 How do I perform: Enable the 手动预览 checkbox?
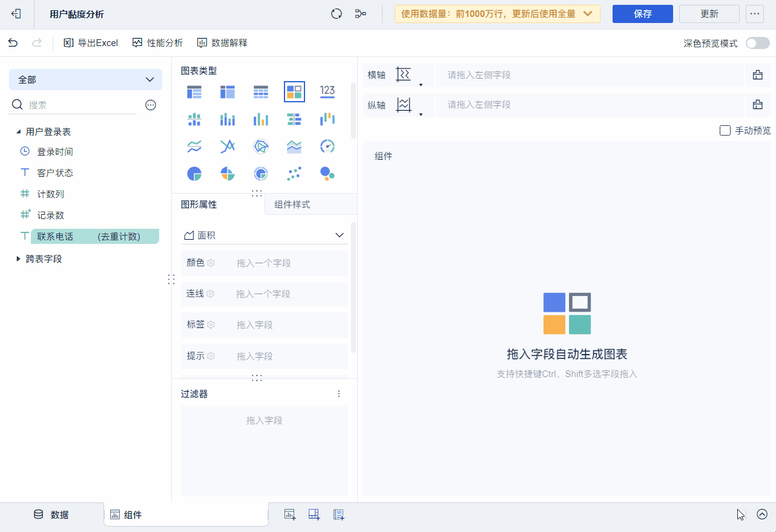(725, 130)
